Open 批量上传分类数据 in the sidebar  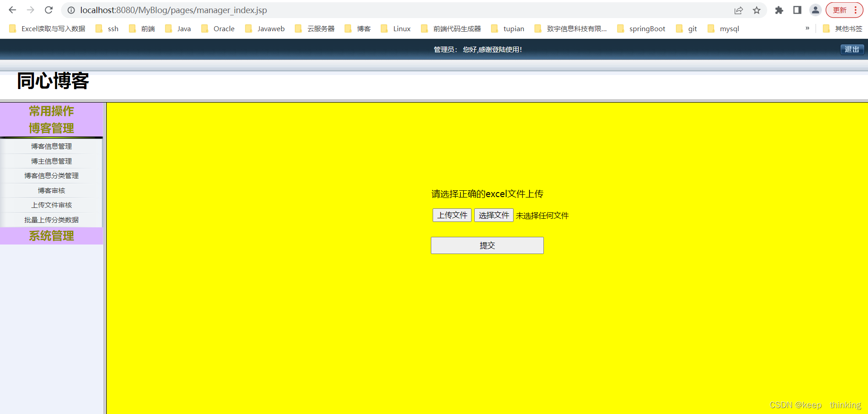click(x=52, y=220)
